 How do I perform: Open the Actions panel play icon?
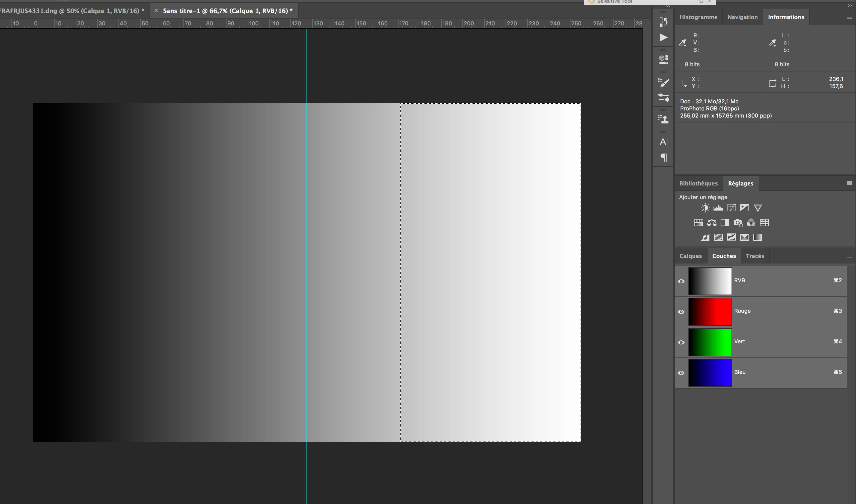click(663, 37)
